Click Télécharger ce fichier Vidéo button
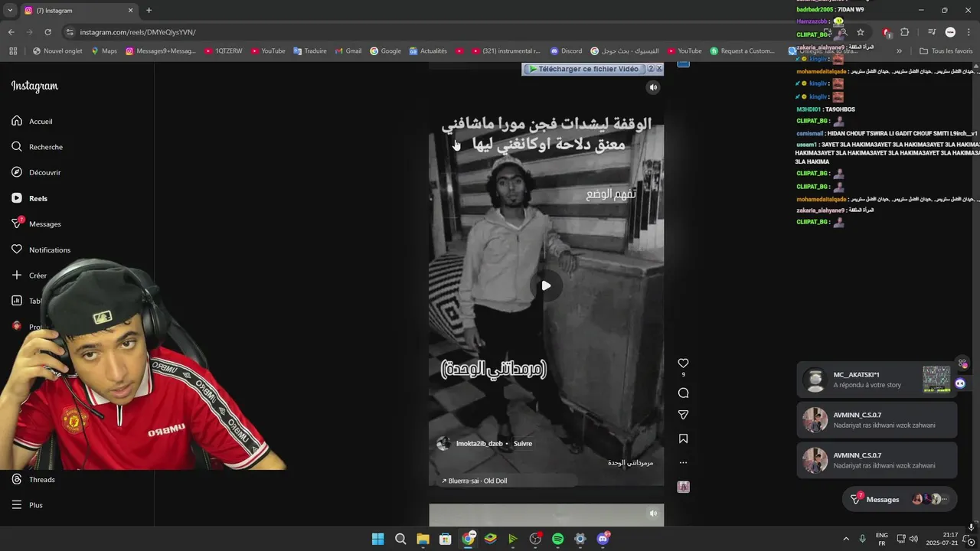 click(x=584, y=69)
